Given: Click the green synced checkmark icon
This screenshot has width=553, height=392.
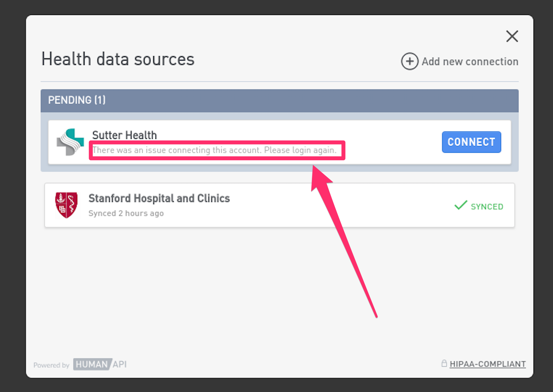Looking at the screenshot, I should [461, 205].
